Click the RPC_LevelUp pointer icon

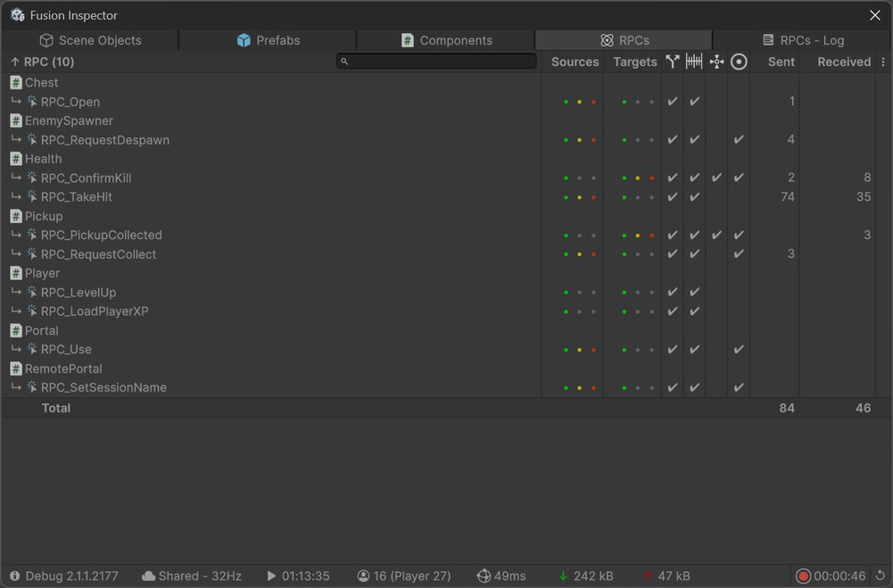coord(32,293)
